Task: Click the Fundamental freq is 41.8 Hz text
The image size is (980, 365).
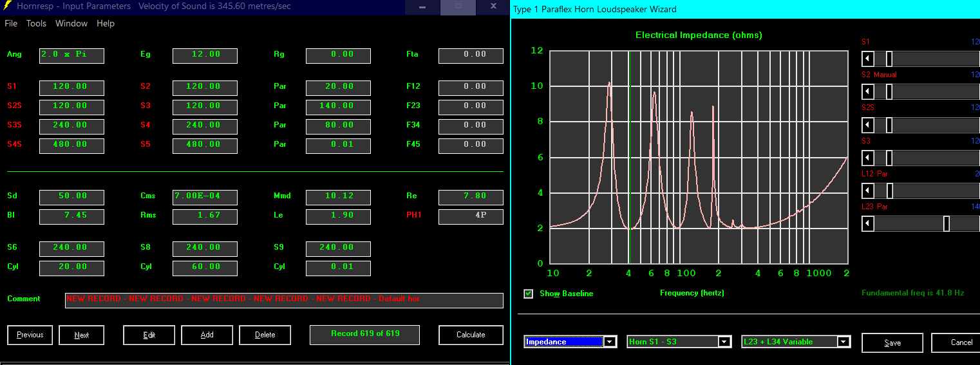Action: click(913, 293)
